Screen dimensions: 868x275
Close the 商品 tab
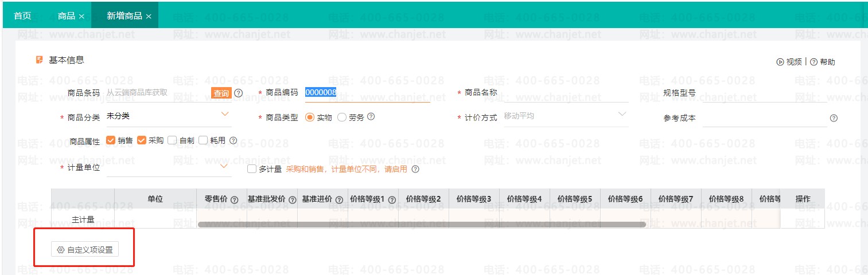point(81,17)
